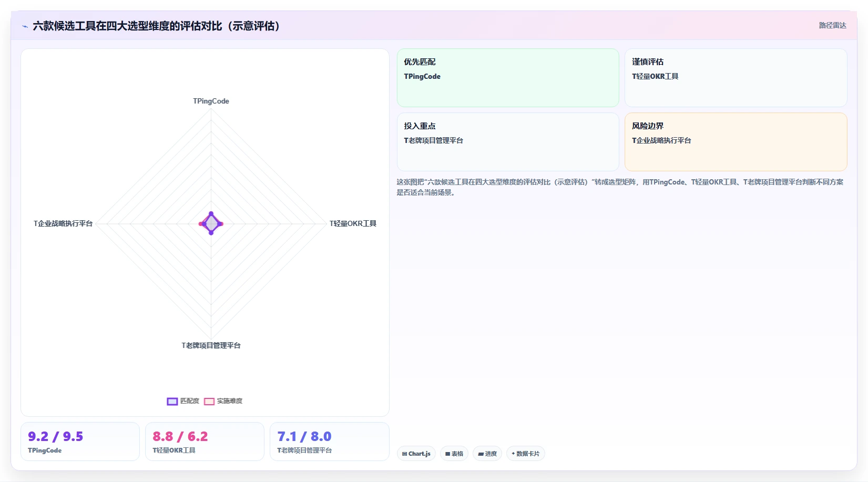
Task: Click the chart title 六款候选工具 heading
Action: 156,26
